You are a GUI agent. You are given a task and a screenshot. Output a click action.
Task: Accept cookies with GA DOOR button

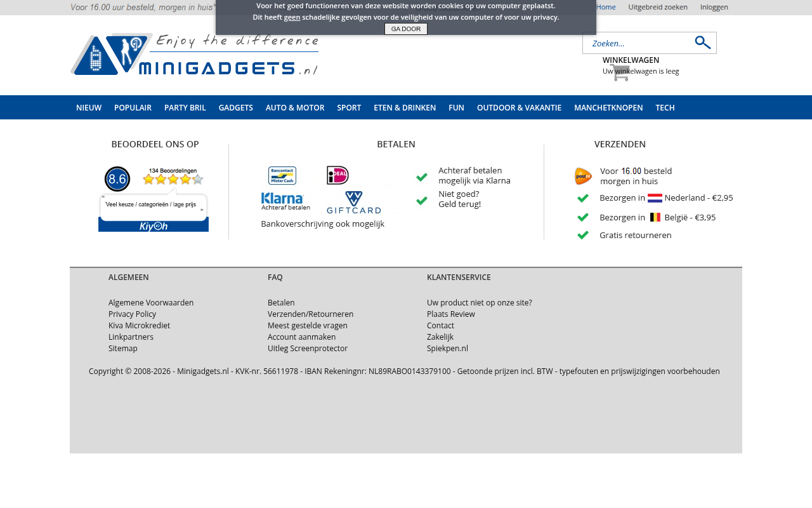(406, 29)
